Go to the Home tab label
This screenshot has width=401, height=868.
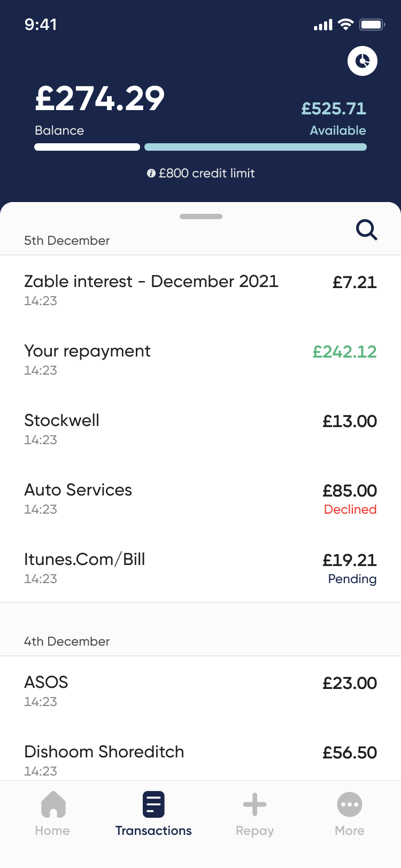(x=52, y=831)
